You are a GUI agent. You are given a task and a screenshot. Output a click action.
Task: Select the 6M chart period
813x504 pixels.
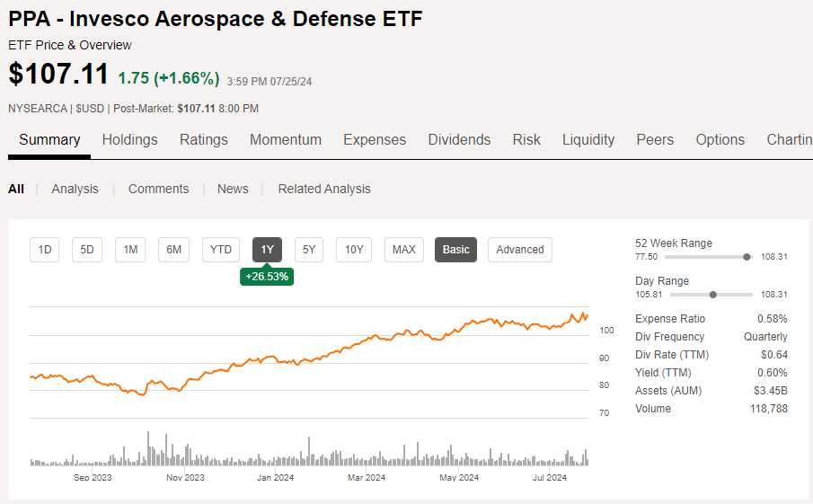173,250
